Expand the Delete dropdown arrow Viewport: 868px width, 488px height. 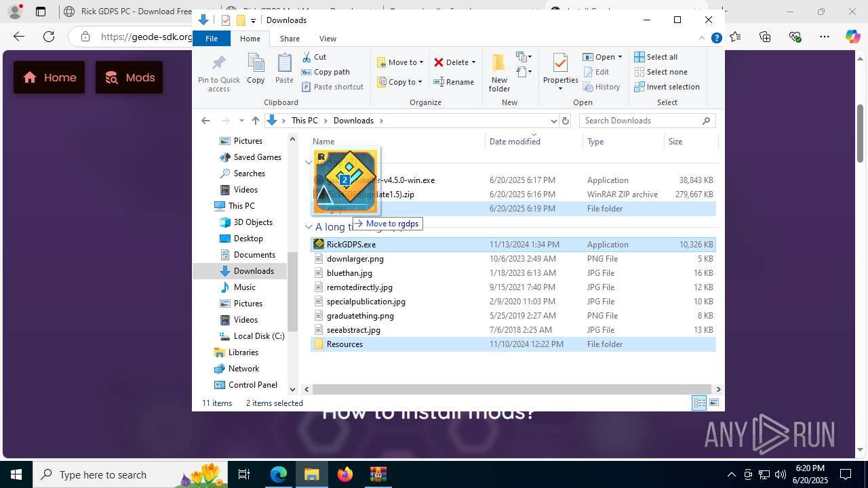point(473,62)
